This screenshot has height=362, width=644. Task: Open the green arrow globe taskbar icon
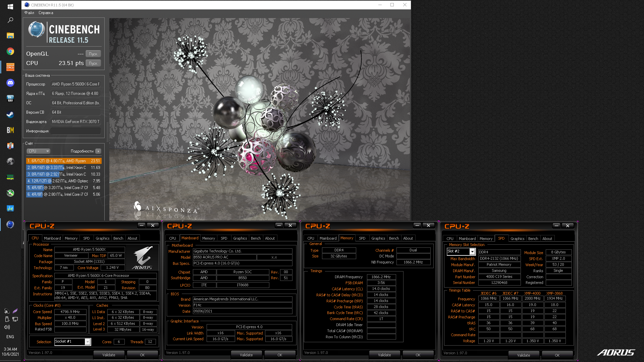(10, 193)
